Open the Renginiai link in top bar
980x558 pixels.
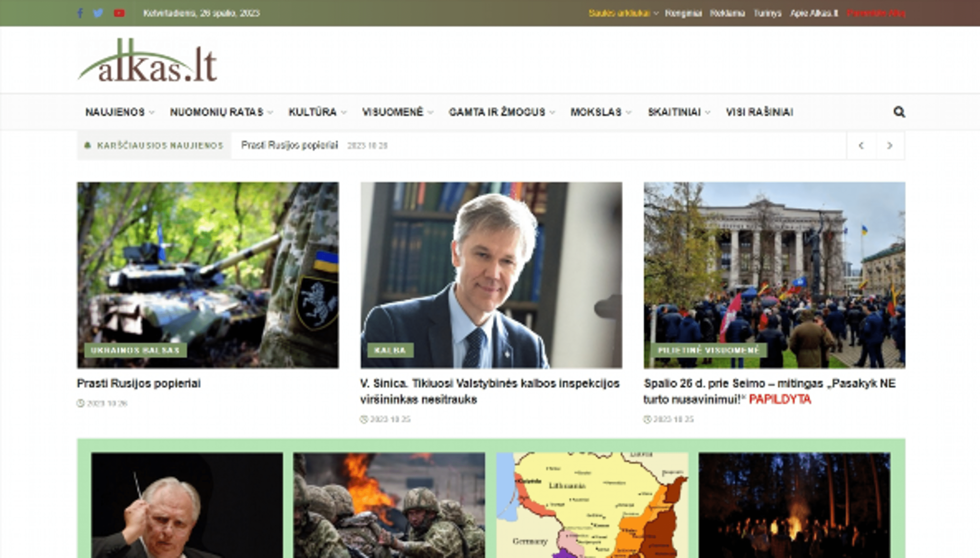tap(683, 14)
